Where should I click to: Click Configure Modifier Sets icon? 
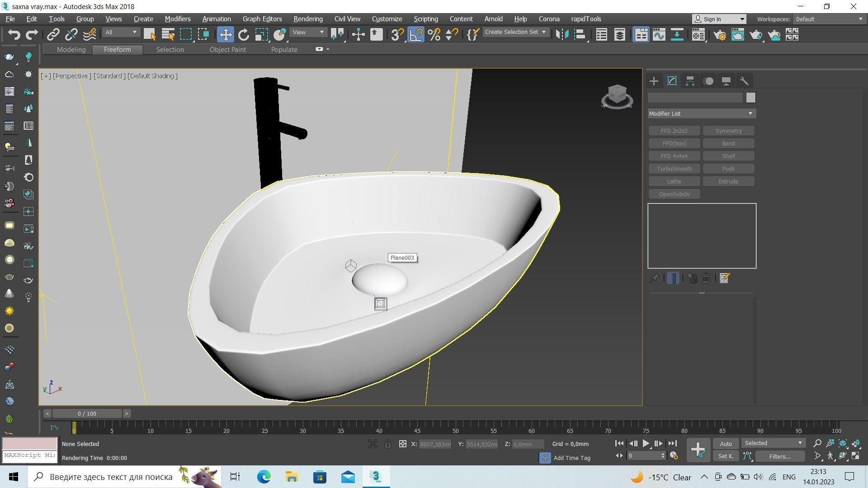click(x=724, y=279)
